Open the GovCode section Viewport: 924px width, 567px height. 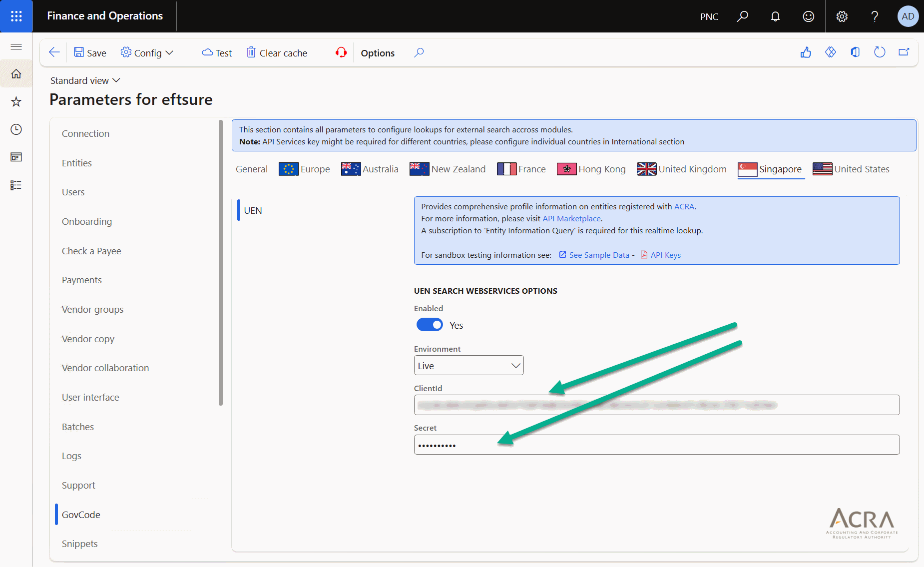coord(81,515)
